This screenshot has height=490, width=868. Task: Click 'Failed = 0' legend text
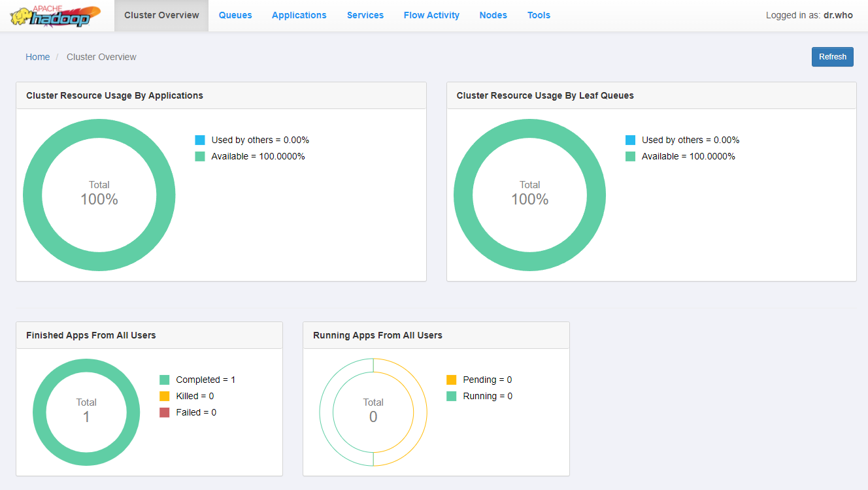(196, 412)
